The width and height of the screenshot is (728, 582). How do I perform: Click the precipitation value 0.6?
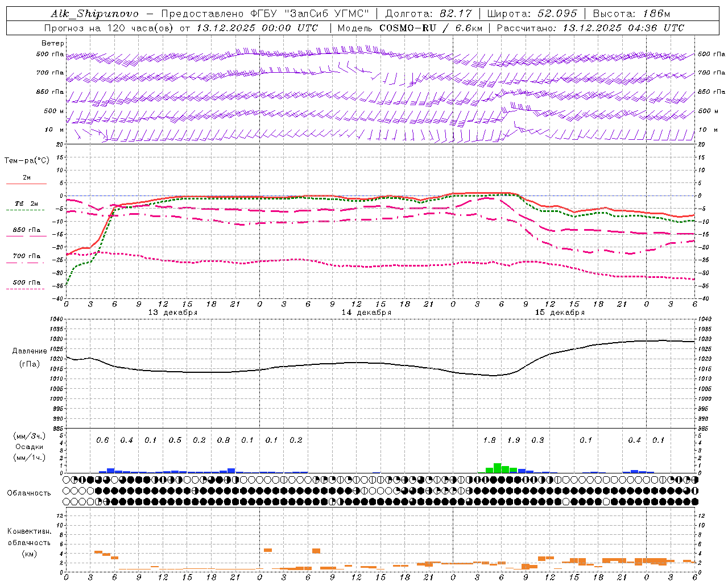click(x=102, y=440)
